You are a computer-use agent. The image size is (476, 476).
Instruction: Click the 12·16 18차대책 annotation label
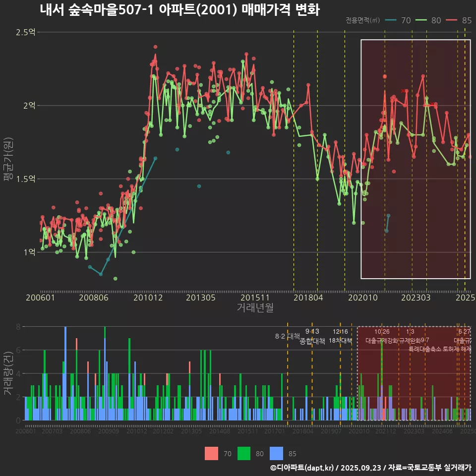pyautogui.click(x=340, y=336)
